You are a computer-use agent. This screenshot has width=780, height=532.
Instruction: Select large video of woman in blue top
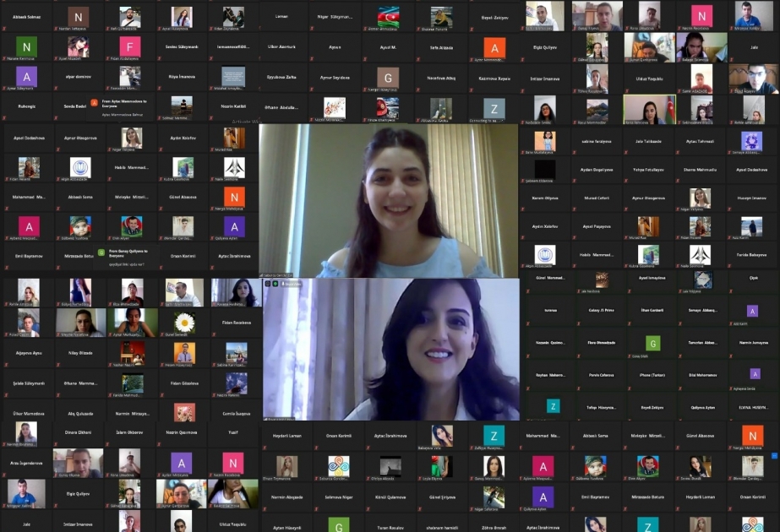[388, 200]
